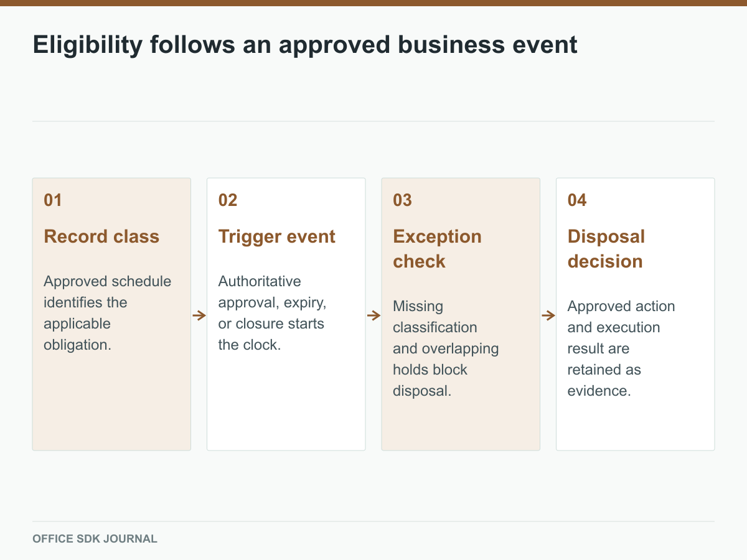This screenshot has height=560, width=747.
Task: Select the Trigger event heading
Action: (x=277, y=236)
